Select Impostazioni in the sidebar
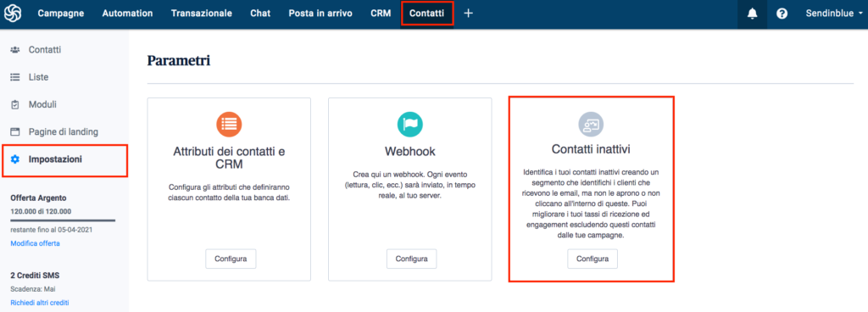The width and height of the screenshot is (868, 312). click(55, 159)
